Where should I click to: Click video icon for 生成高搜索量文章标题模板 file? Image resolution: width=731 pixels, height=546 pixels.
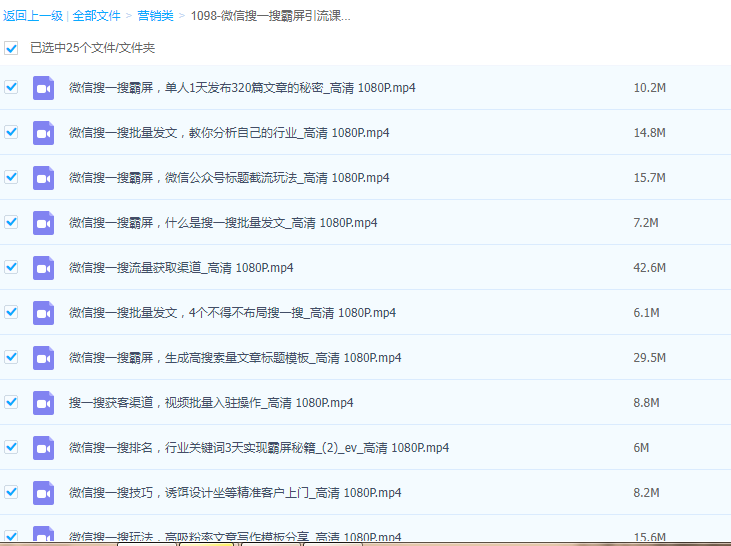coord(43,358)
